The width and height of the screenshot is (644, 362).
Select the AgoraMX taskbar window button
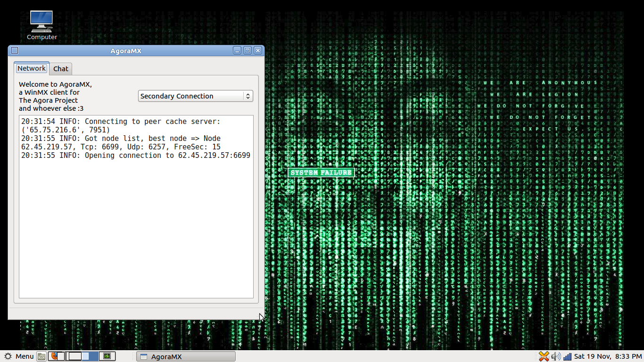click(186, 357)
